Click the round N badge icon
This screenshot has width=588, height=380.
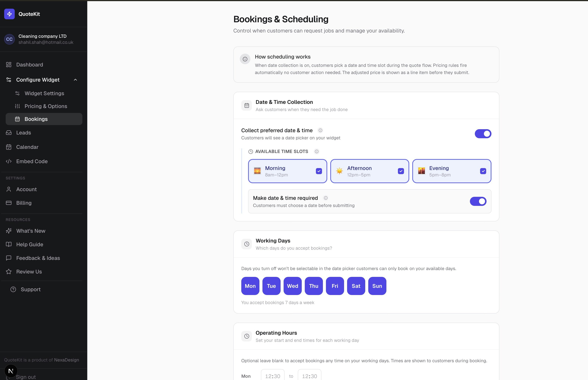11,371
